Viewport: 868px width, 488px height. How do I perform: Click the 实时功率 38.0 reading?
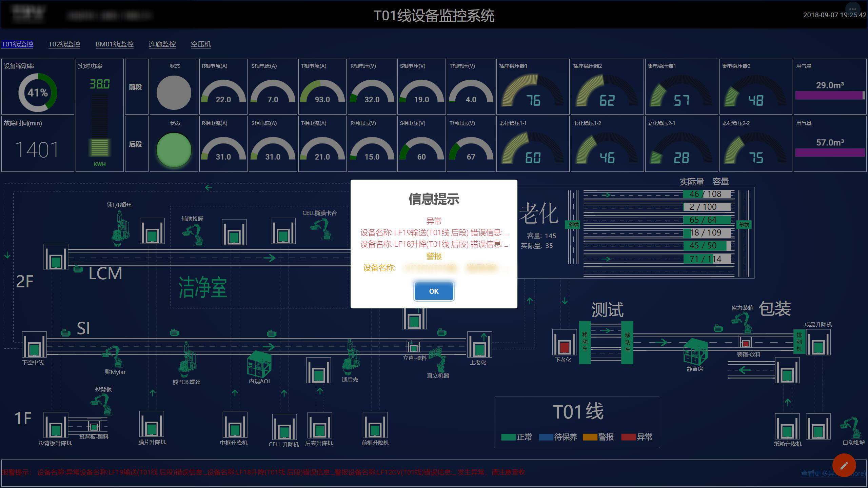click(99, 84)
